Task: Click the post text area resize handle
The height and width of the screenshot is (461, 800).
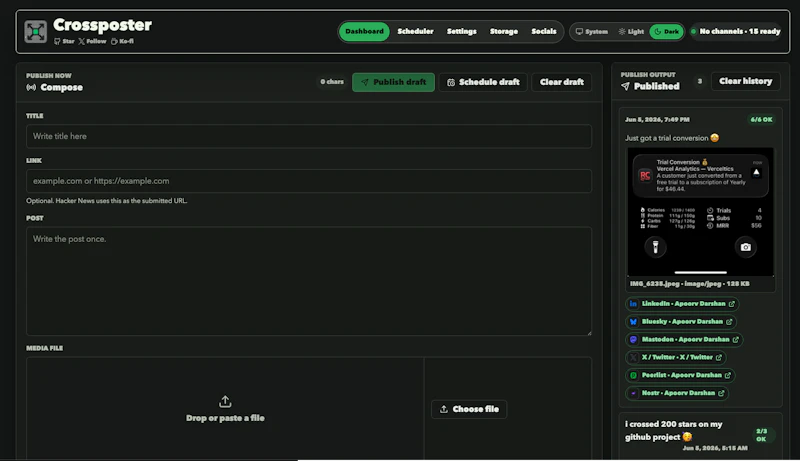Action: pos(589,332)
